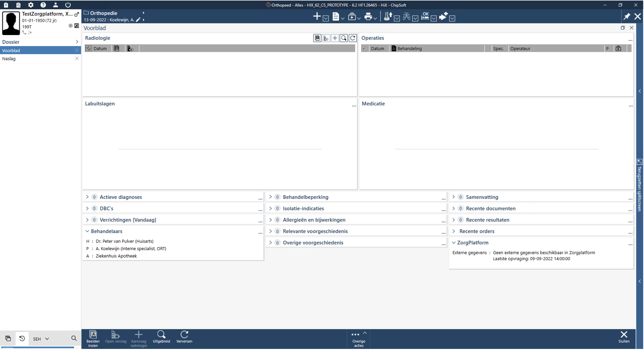The height and width of the screenshot is (350, 644).
Task: Click the X-ray request toolbar icon
Action: tap(407, 17)
